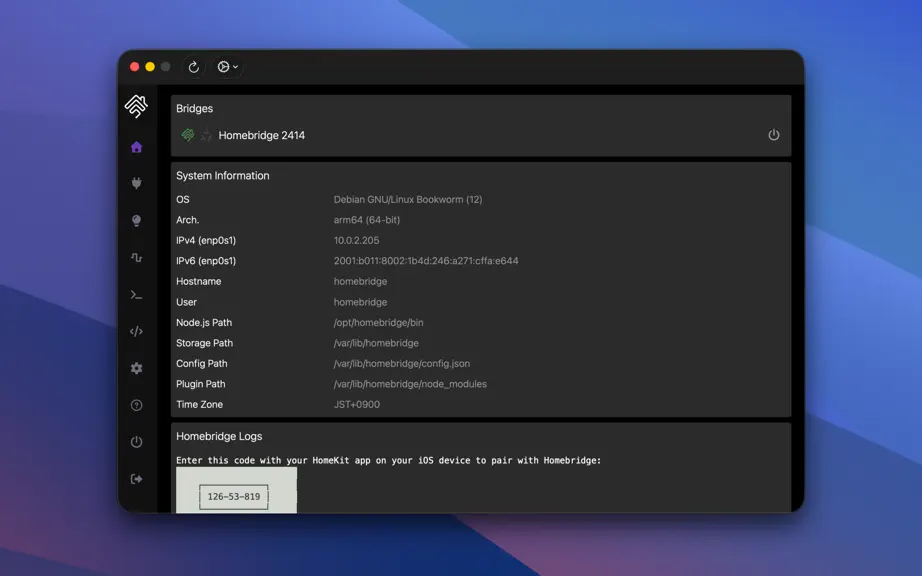Click the User value homebridge

click(x=360, y=302)
